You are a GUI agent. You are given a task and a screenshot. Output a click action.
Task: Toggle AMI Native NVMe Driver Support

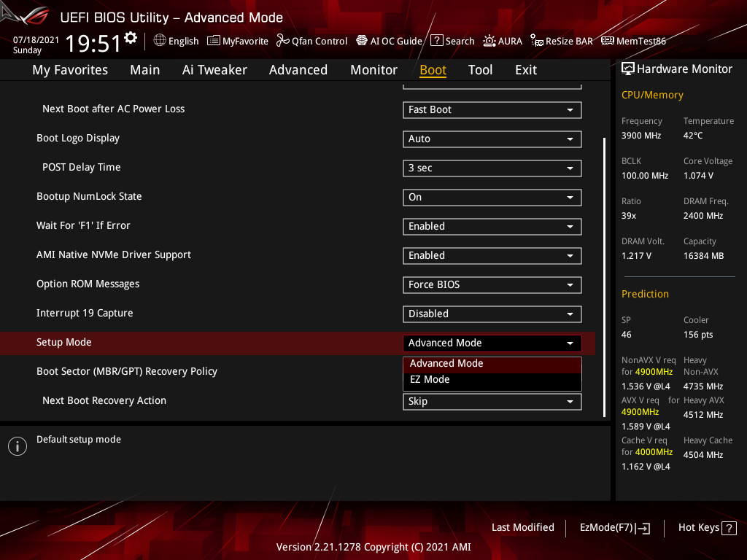point(492,255)
